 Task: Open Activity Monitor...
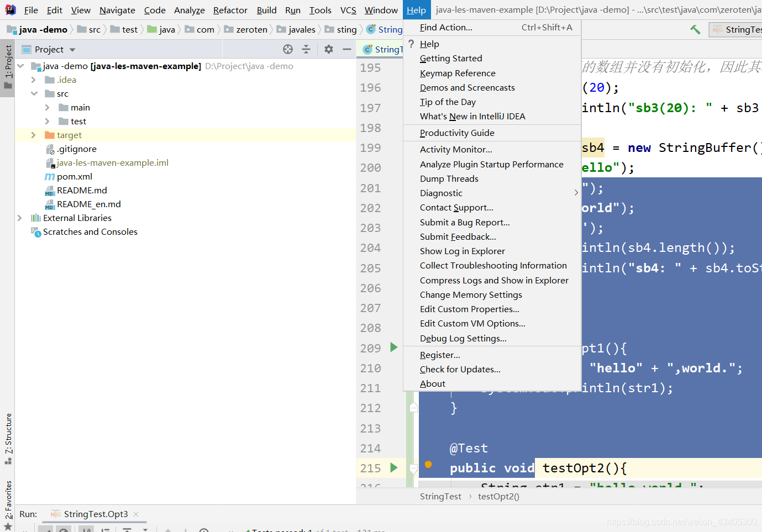(492, 150)
